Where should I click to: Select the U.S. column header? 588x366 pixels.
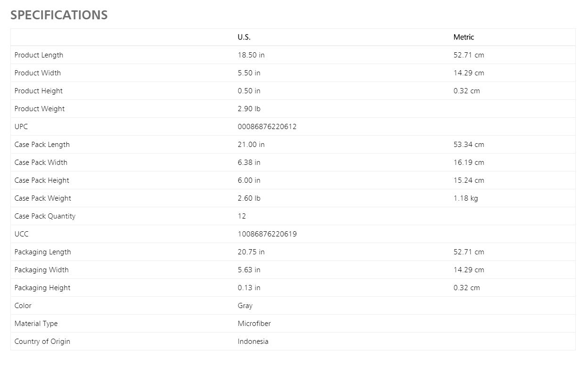pos(244,37)
